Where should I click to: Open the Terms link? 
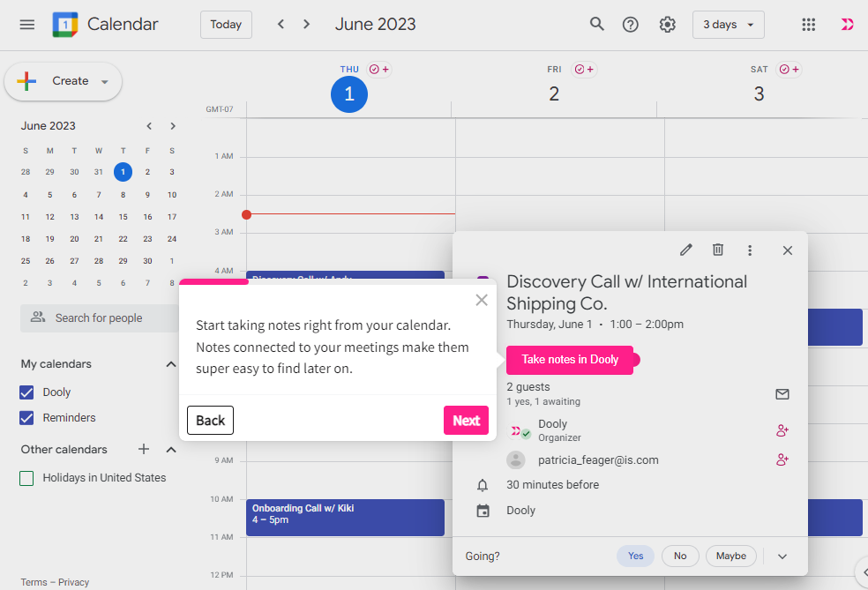[34, 582]
